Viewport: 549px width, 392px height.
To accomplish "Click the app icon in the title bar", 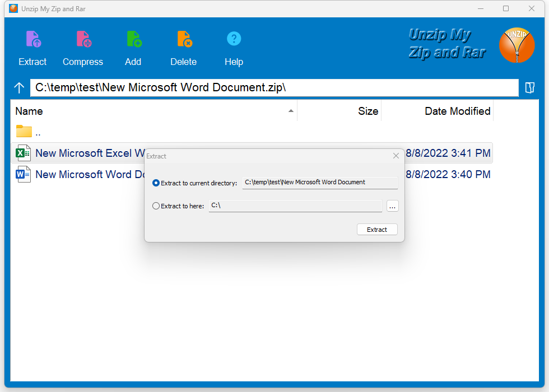I will (x=13, y=8).
